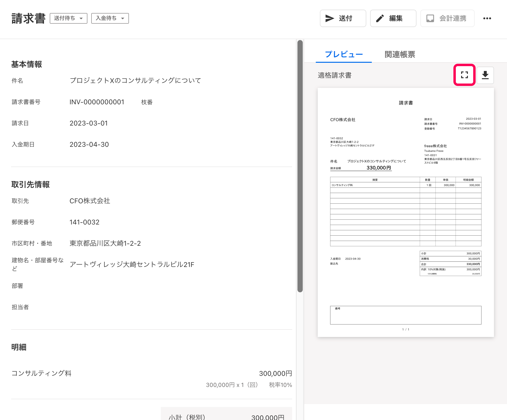Click the invoice number INV-0000000001 value
This screenshot has width=507, height=420.
tap(97, 102)
